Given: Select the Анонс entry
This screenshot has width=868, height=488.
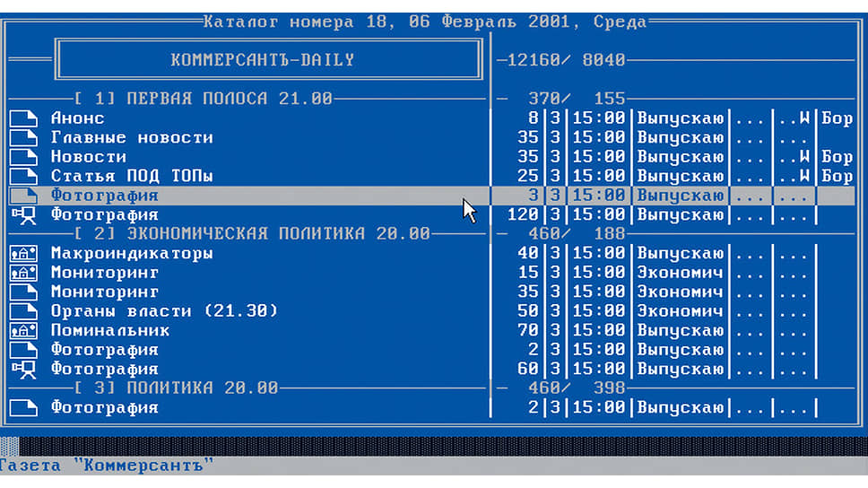Looking at the screenshot, I should pyautogui.click(x=77, y=118).
